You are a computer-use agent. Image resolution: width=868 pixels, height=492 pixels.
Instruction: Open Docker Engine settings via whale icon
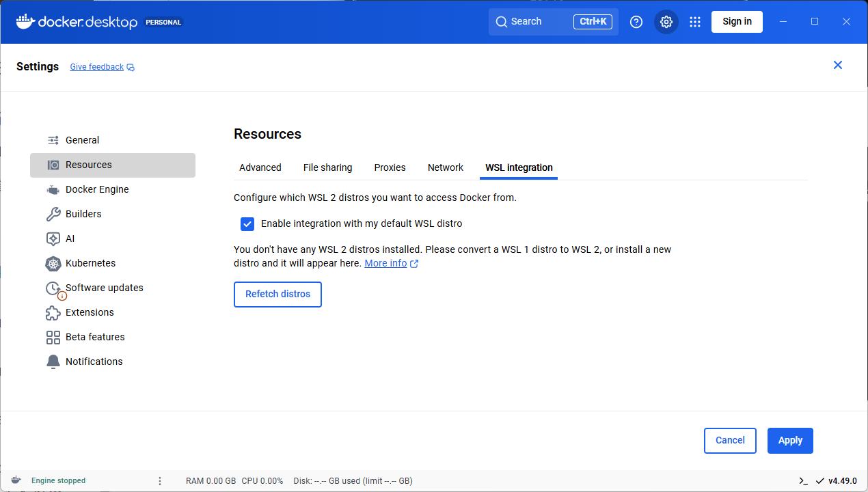[53, 189]
